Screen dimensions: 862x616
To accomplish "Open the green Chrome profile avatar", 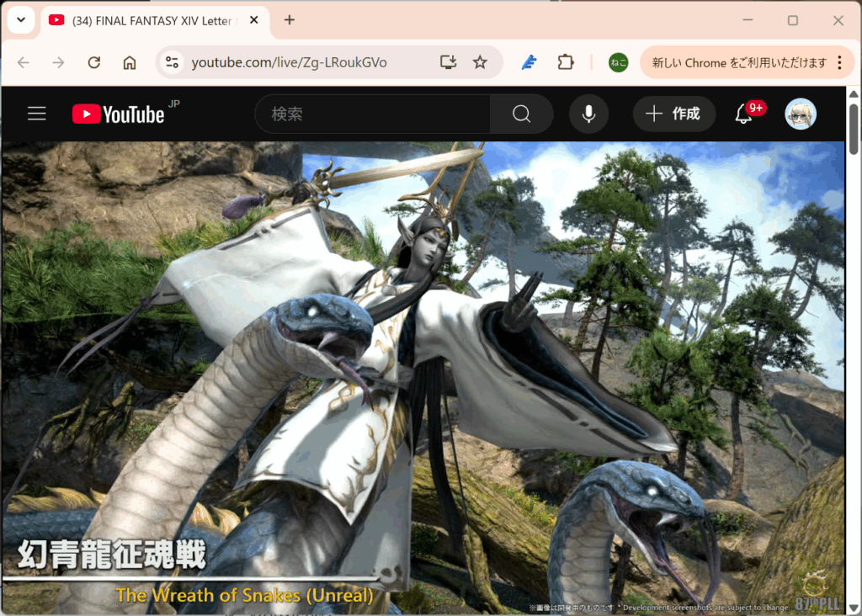I will tap(619, 62).
